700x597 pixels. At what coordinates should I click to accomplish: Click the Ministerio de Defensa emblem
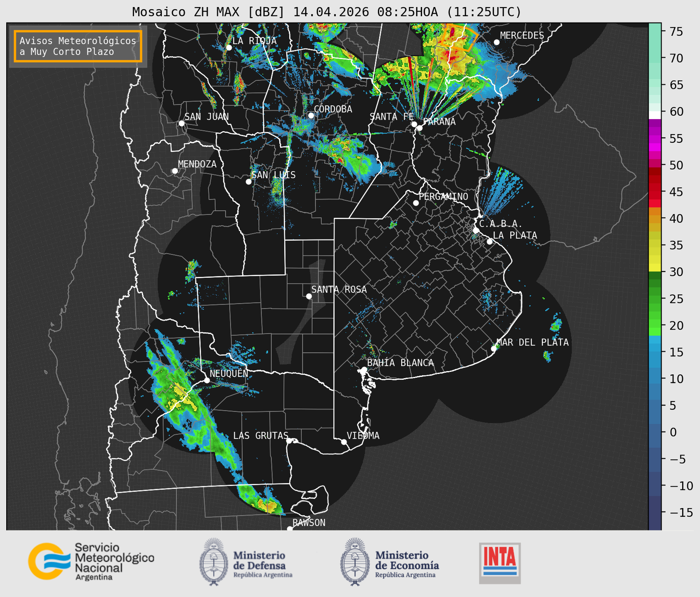pyautogui.click(x=213, y=562)
